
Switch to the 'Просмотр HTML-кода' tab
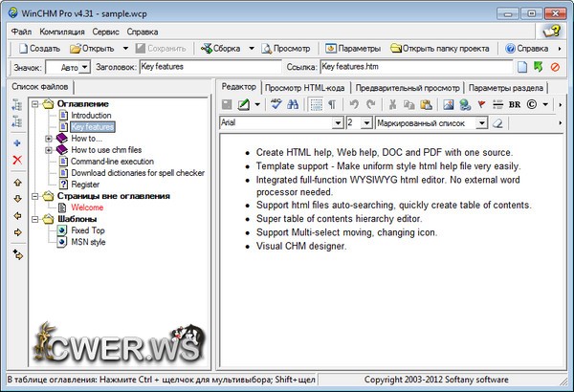pos(304,88)
